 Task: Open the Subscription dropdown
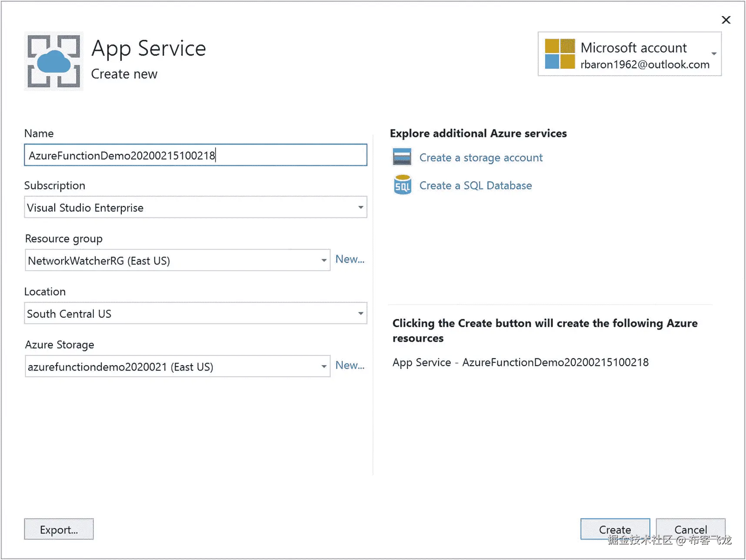click(x=360, y=207)
